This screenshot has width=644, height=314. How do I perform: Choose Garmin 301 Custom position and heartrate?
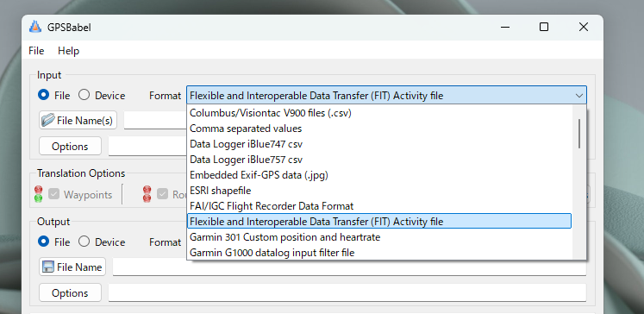(x=379, y=237)
